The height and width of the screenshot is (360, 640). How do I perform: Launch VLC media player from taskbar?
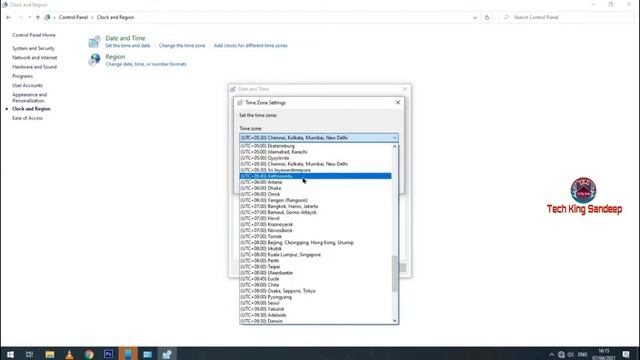[x=69, y=354]
